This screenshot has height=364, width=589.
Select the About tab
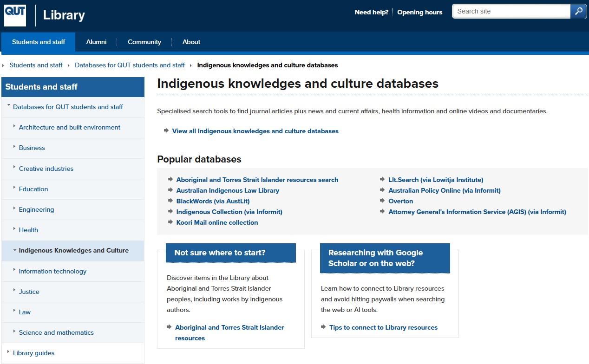point(191,42)
